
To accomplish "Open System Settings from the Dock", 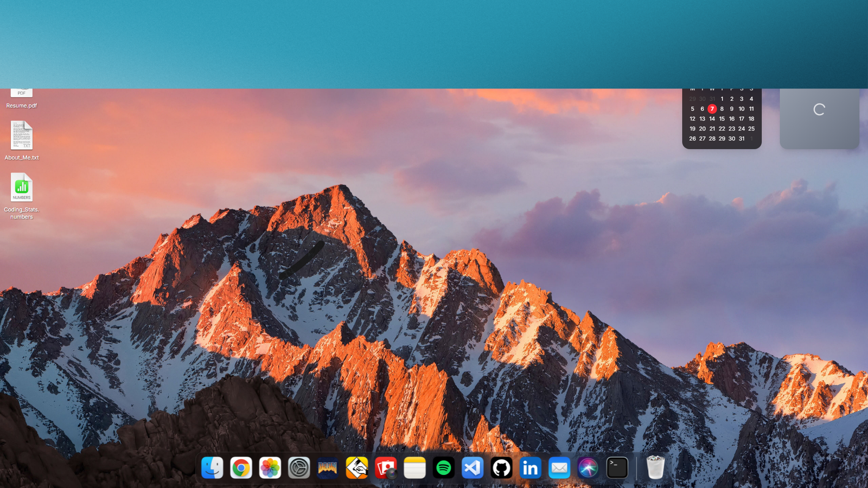I will pyautogui.click(x=299, y=467).
